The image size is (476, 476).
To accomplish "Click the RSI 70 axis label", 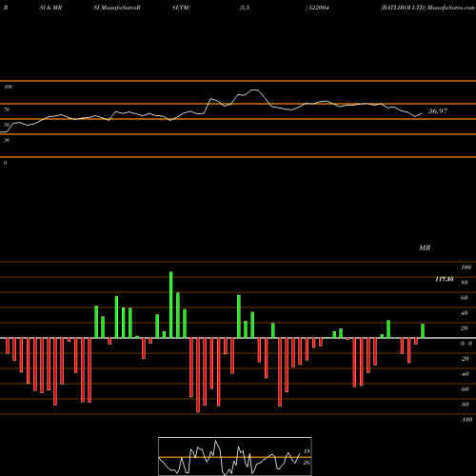I will [x=7, y=109].
